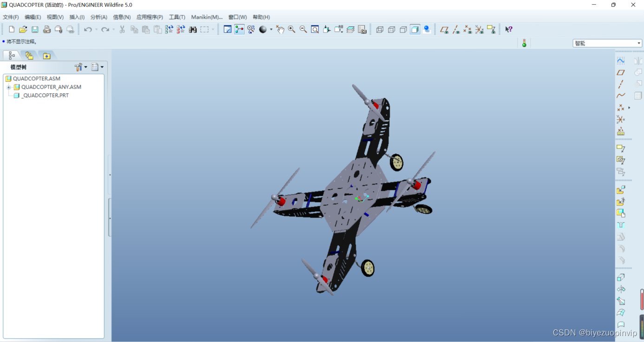This screenshot has height=342, width=644.
Task: Click the binoculars search tool
Action: click(x=193, y=29)
